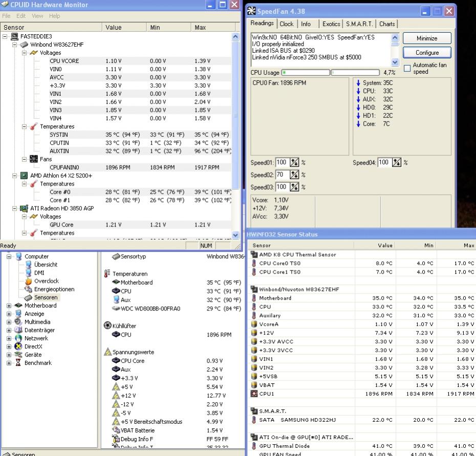Open the Charts tab in SpeedFan
Screen dimensions: 476x456
387,24
